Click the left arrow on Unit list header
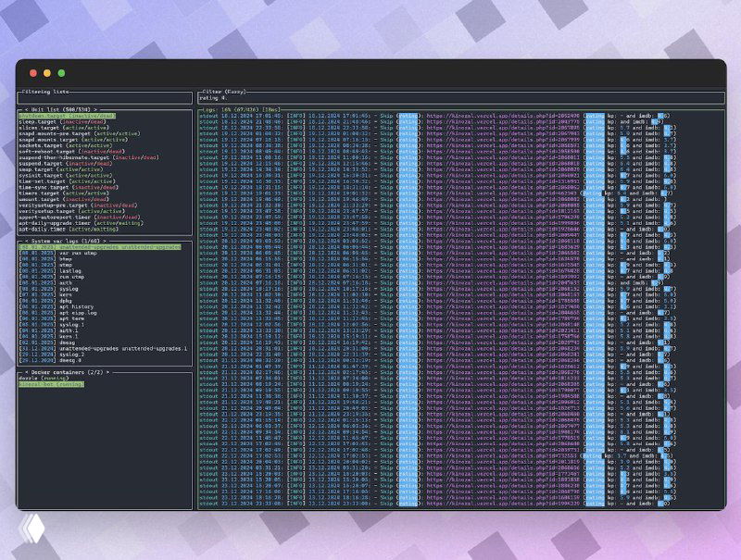 tap(27, 110)
